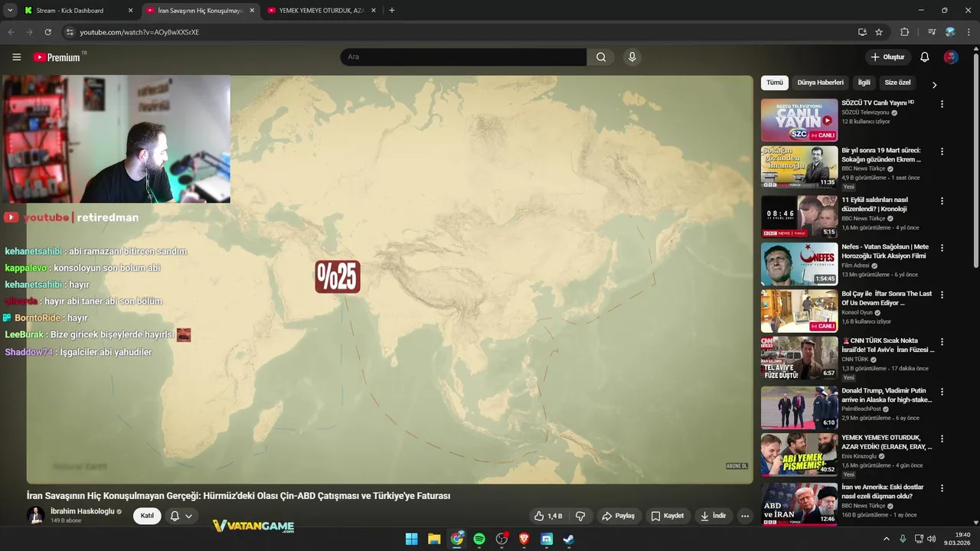Open 11 Eylül saldırıları nasıl düzenlendi title
The width and height of the screenshot is (980, 551).
(874, 204)
